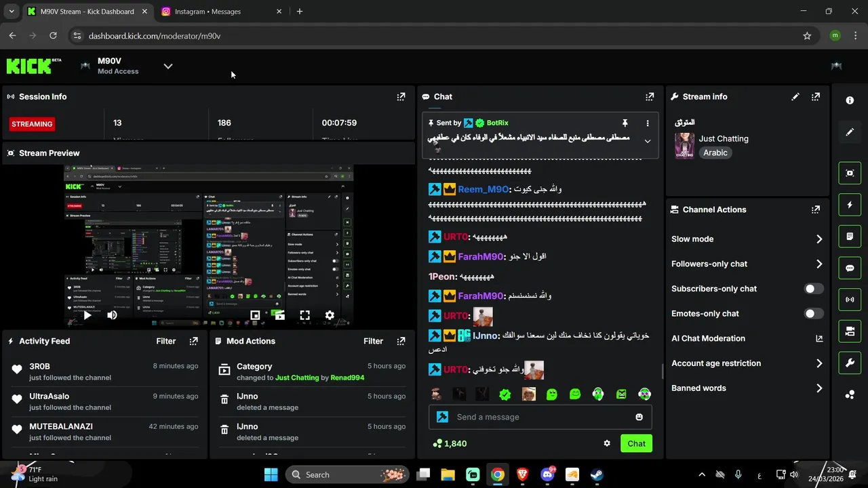Image resolution: width=868 pixels, height=488 pixels.
Task: Open AI Chat Moderation external link
Action: pos(819,338)
